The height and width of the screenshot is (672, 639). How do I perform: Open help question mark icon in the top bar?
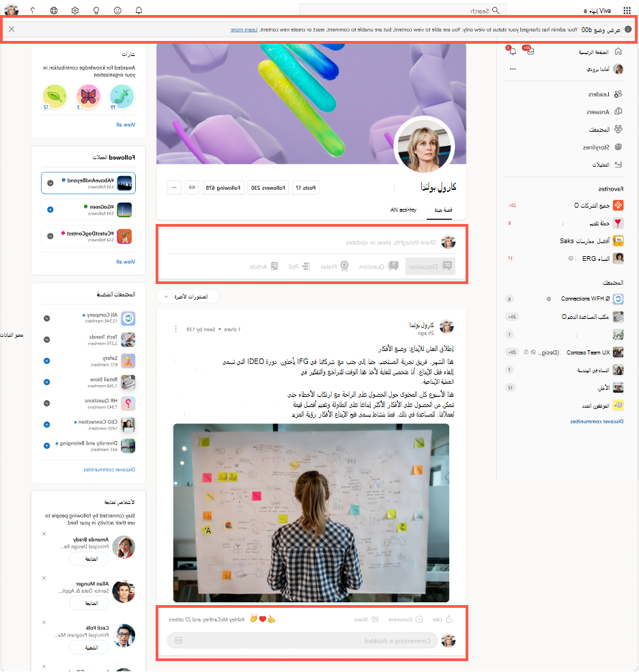coord(33,10)
